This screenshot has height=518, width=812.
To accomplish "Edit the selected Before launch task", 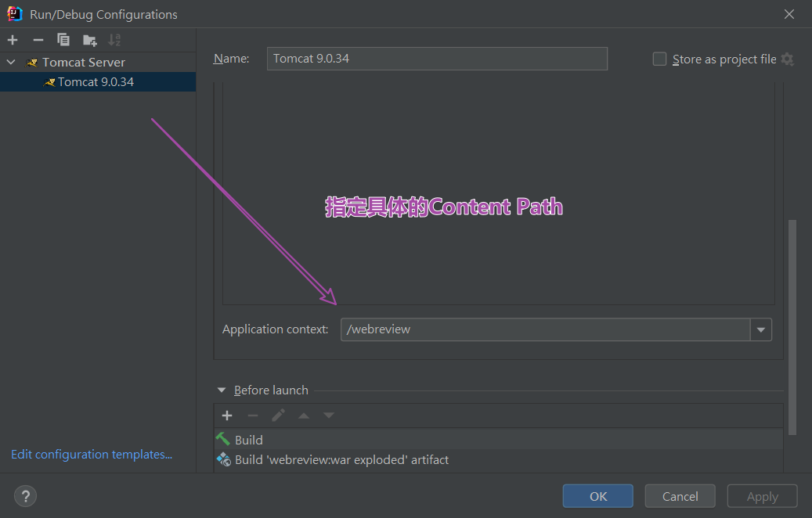I will pos(278,415).
